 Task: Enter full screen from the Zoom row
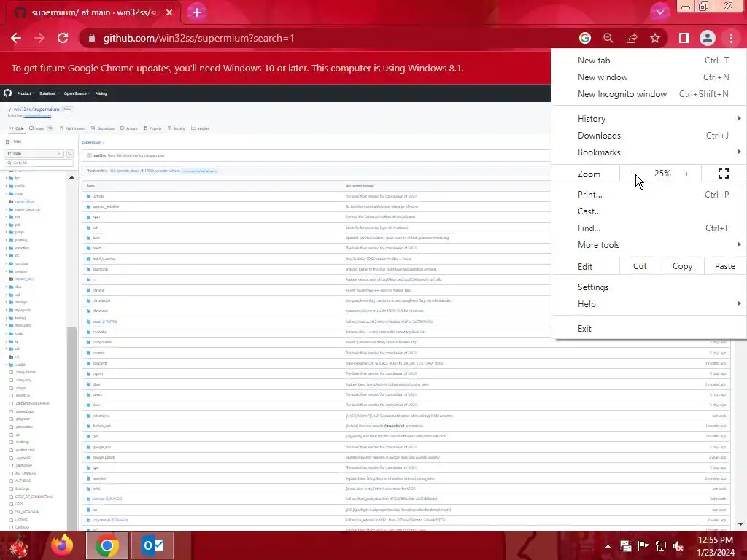[724, 174]
